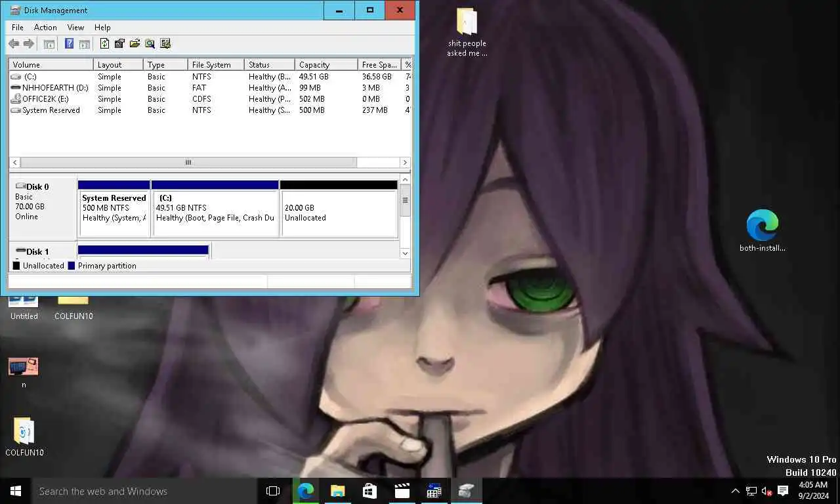This screenshot has width=840, height=504.
Task: Click the Forward arrow toolbar icon
Action: coord(28,44)
